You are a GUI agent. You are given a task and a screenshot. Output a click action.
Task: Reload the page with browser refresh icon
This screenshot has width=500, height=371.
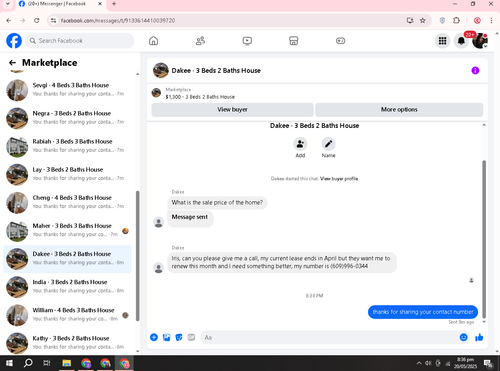[37, 20]
